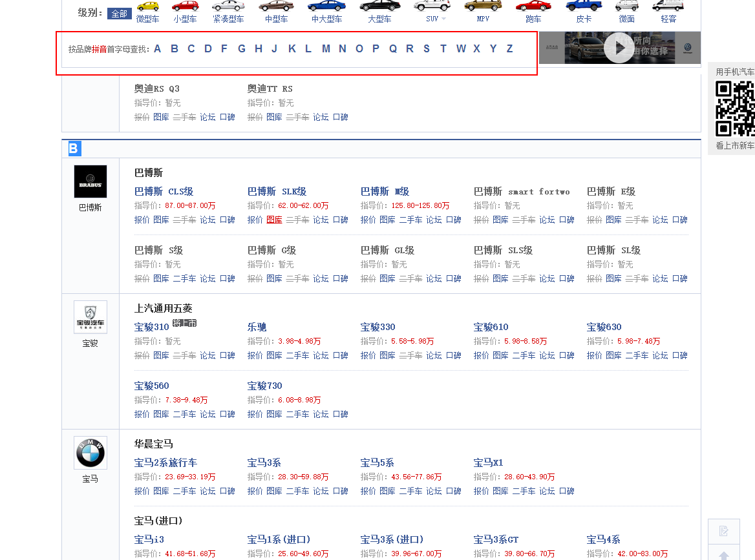The width and height of the screenshot is (755, 560).
Task: Open 口碑 for 宝骏630
Action: (679, 355)
